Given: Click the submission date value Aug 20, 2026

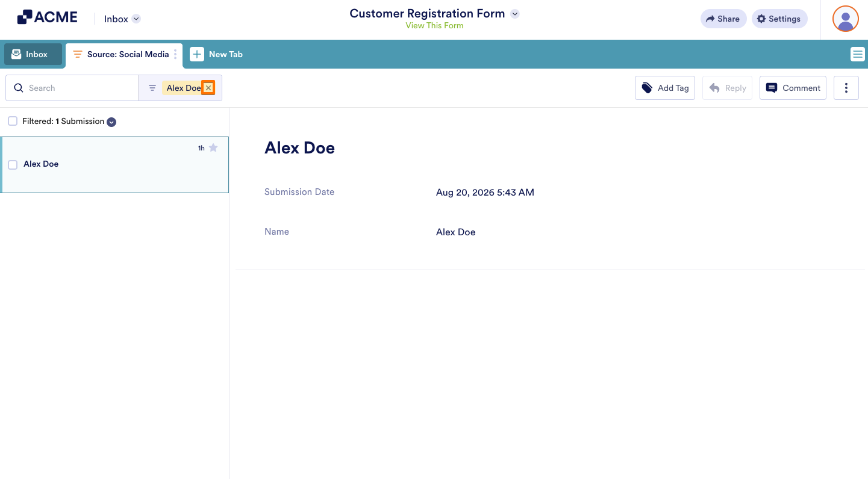Looking at the screenshot, I should tap(485, 193).
